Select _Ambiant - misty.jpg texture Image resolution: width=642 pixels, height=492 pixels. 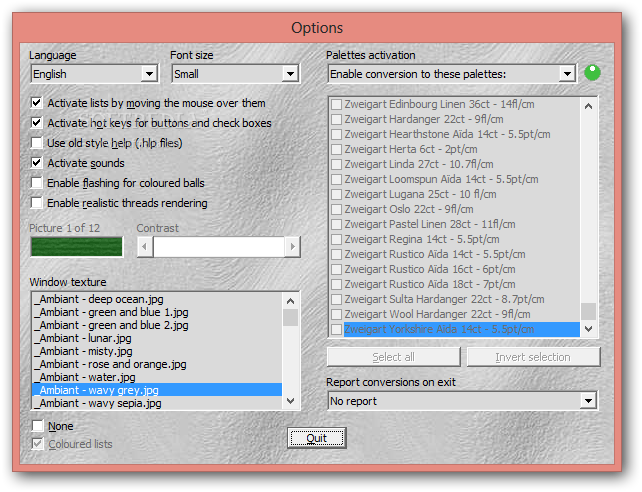tap(157, 351)
